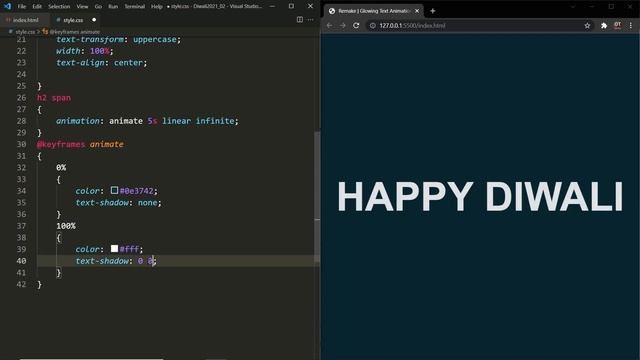Click style.css in the breadcrumb

coord(25,31)
